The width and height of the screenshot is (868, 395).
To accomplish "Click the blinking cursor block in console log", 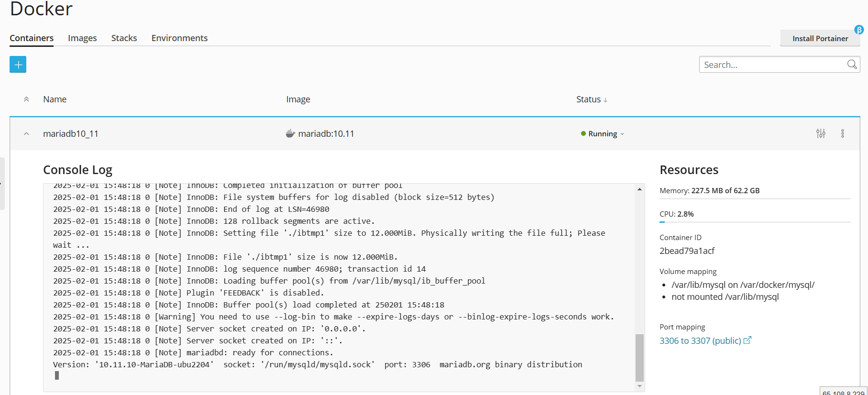I will point(57,376).
